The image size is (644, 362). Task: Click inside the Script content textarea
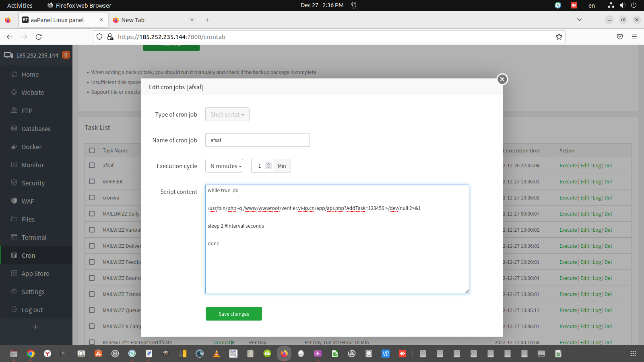point(337,239)
